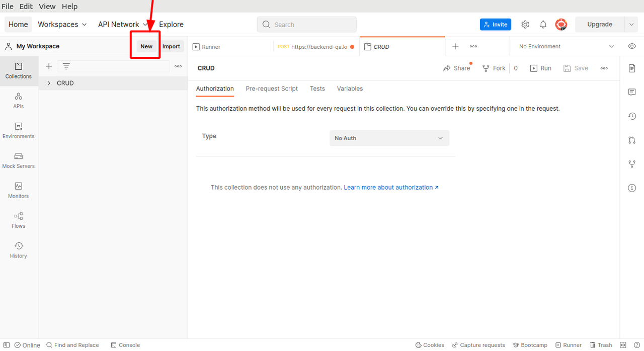
Task: Open the Flows sidebar panel
Action: coord(19,220)
